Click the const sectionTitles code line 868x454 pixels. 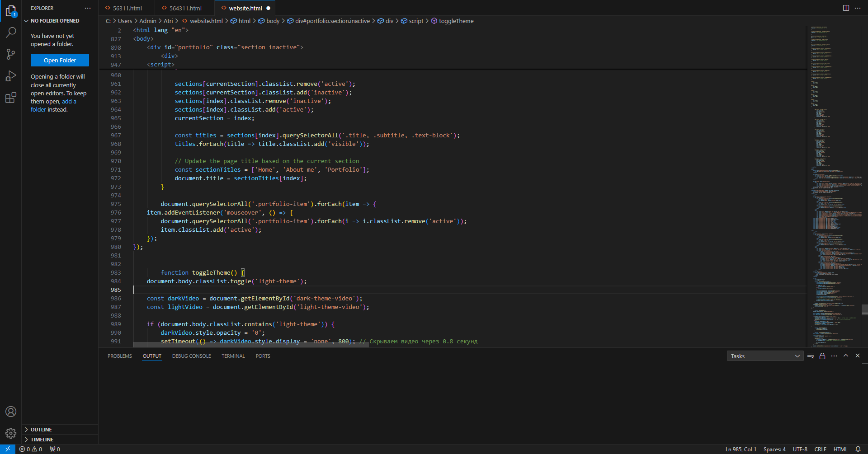coord(272,169)
